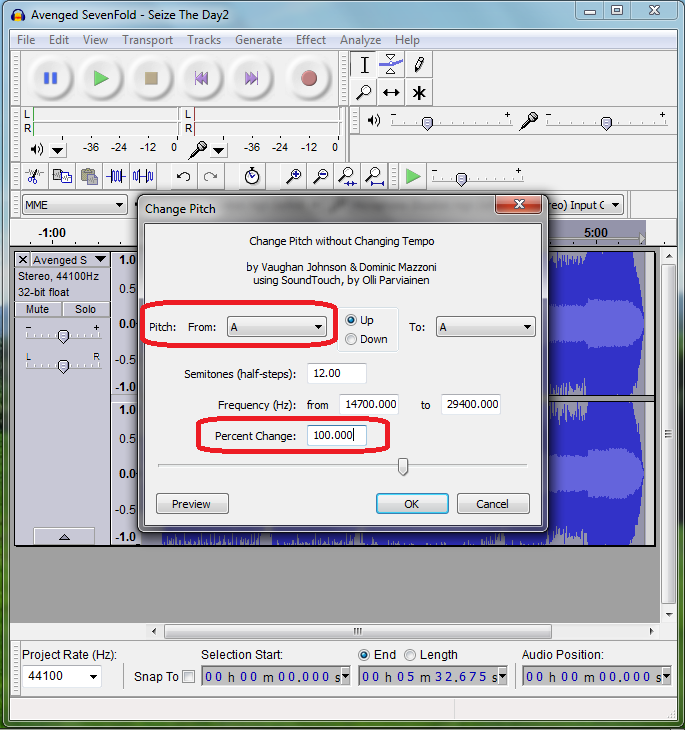Viewport: 685px width, 730px height.
Task: Click the red Record button
Action: (x=309, y=78)
